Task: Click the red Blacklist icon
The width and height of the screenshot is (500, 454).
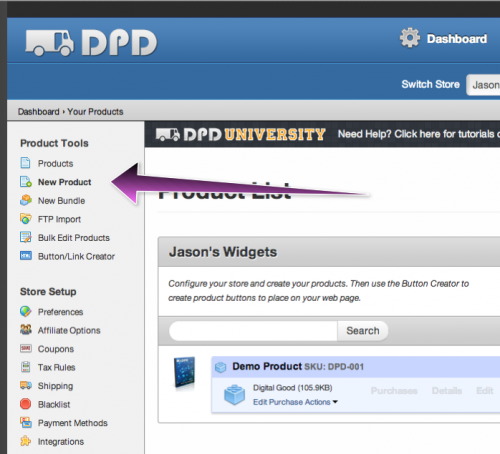Action: point(26,404)
